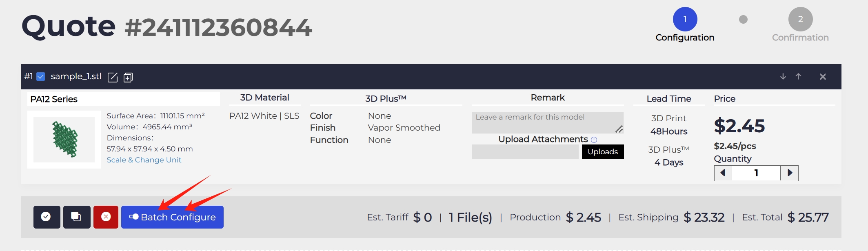Uncheck the sample_1.stl checkbox
The width and height of the screenshot is (868, 251).
(x=41, y=76)
